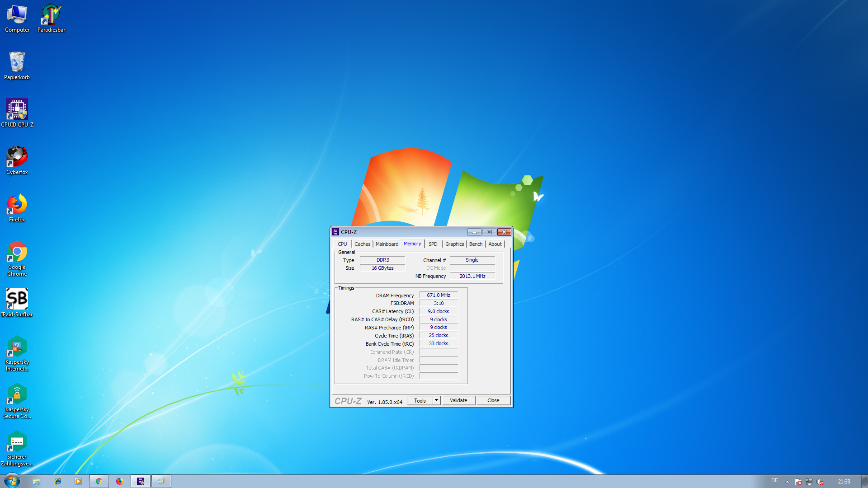
Task: Open the Computer desktop icon
Action: [x=17, y=18]
